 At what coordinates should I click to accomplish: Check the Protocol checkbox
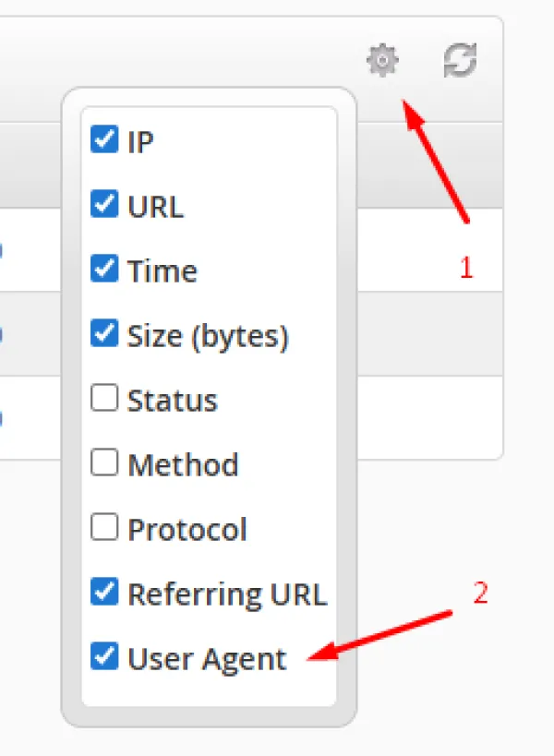[x=104, y=528]
